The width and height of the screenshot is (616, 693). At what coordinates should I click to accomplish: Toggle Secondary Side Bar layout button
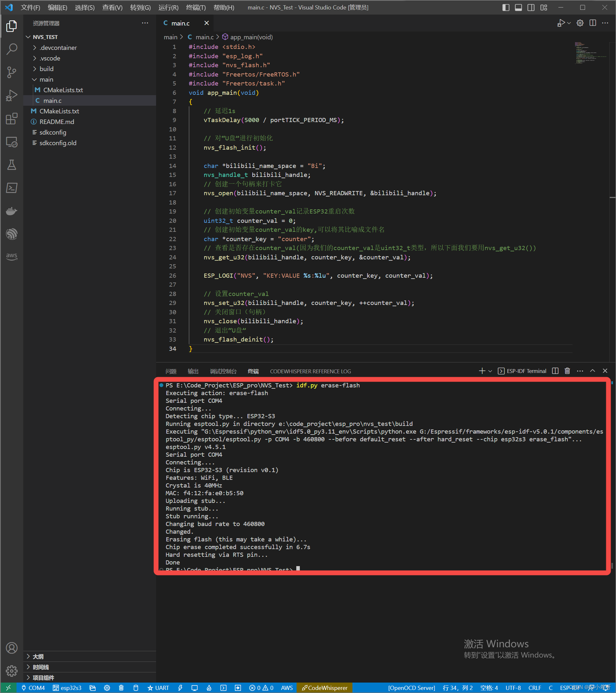[x=531, y=7]
